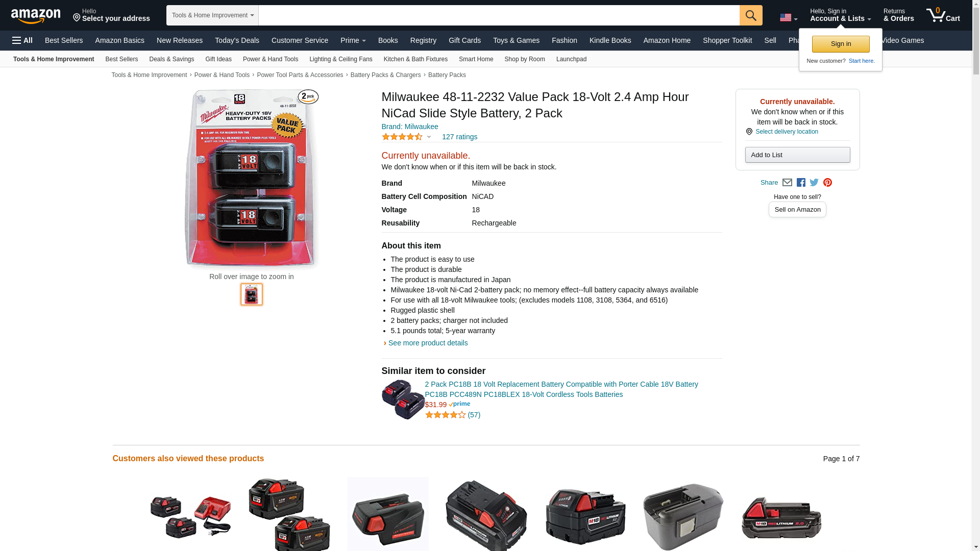The image size is (980, 551).
Task: Click the Amazon logo
Action: pos(36,16)
